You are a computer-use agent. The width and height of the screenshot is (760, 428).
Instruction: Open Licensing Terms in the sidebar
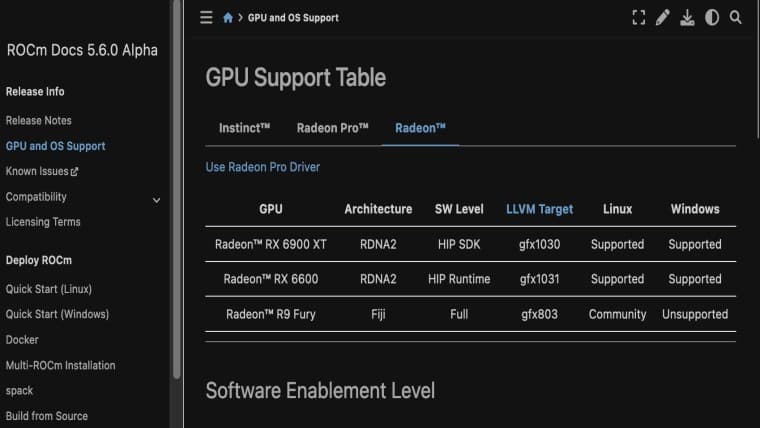(x=43, y=222)
